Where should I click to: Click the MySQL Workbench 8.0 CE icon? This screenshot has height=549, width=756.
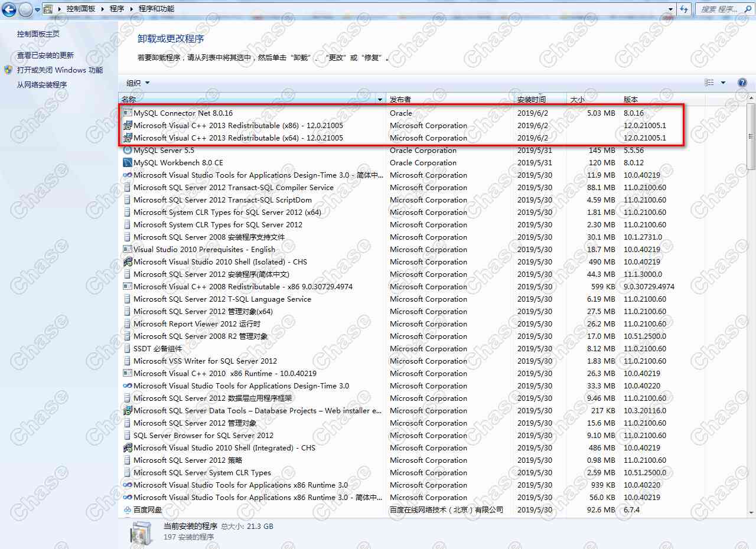tap(128, 162)
